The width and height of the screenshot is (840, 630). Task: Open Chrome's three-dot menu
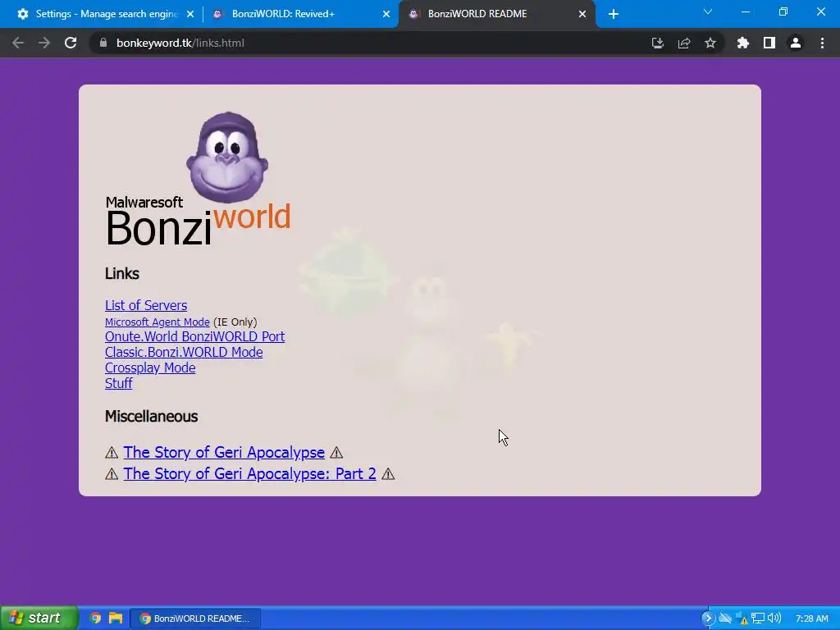(822, 43)
